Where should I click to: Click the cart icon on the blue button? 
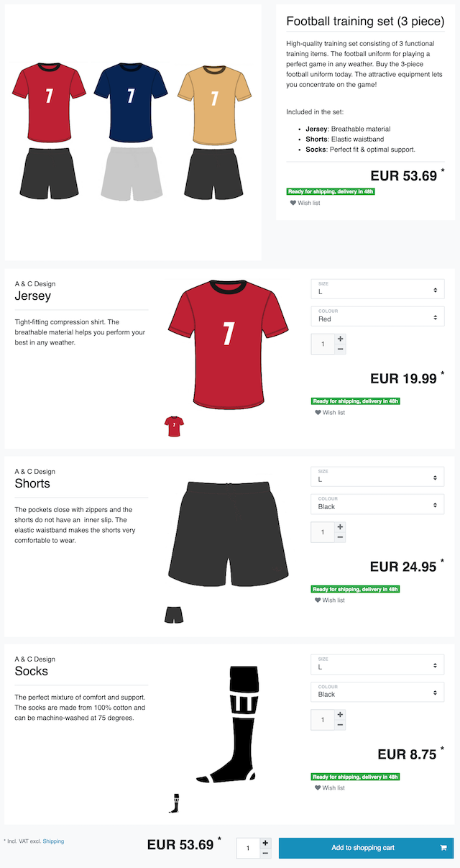(443, 848)
